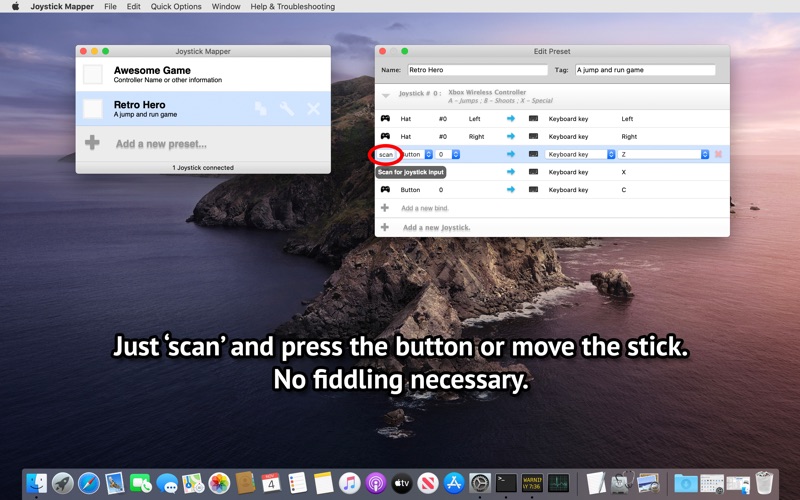Screen dimensions: 800x500
Task: Open Safari from the dock
Action: tap(89, 483)
